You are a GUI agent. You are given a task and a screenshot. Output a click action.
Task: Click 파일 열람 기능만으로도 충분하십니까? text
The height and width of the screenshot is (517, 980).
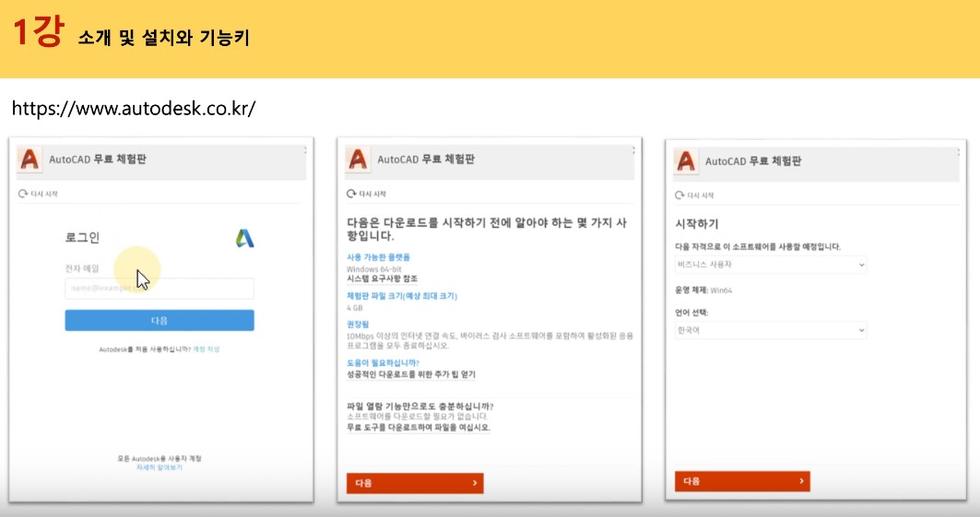coord(420,406)
